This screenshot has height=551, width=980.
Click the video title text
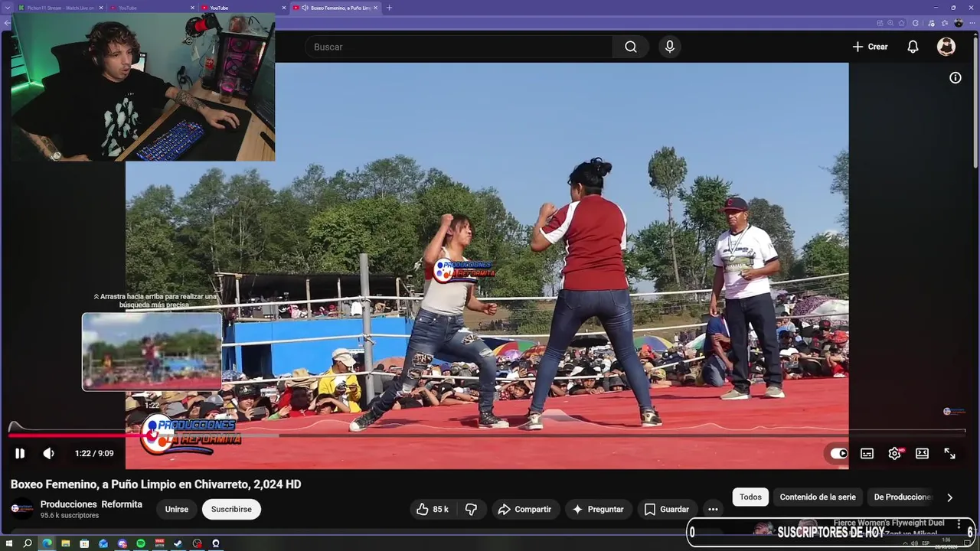(155, 484)
